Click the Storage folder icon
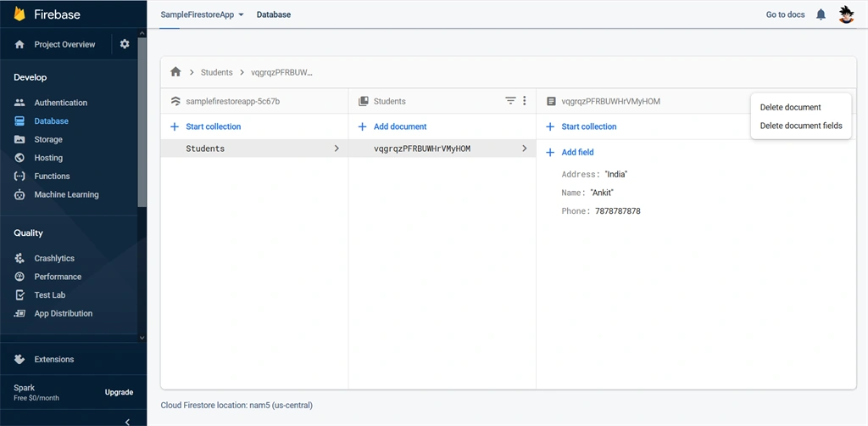The height and width of the screenshot is (426, 868). (20, 140)
